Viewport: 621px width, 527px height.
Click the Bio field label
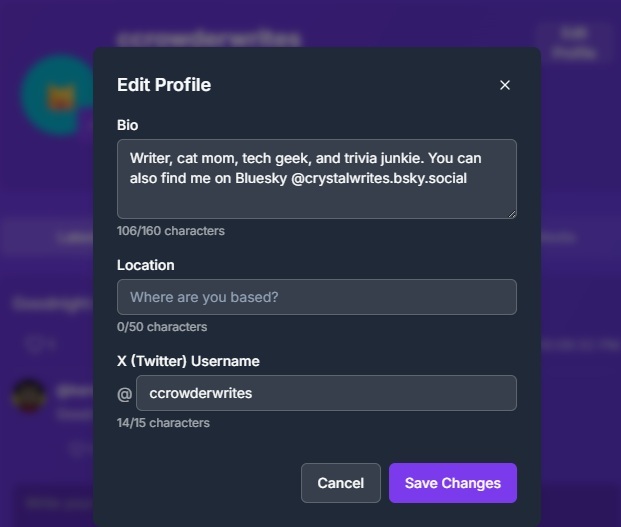click(x=127, y=125)
